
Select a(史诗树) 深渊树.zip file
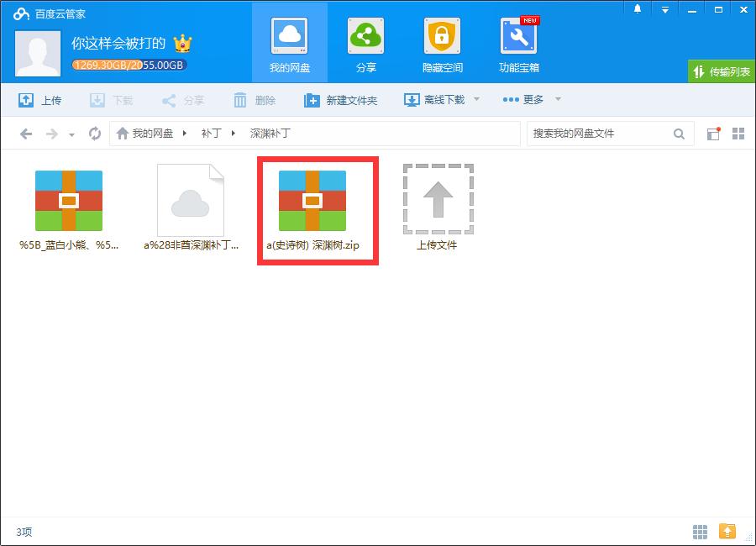coord(312,211)
